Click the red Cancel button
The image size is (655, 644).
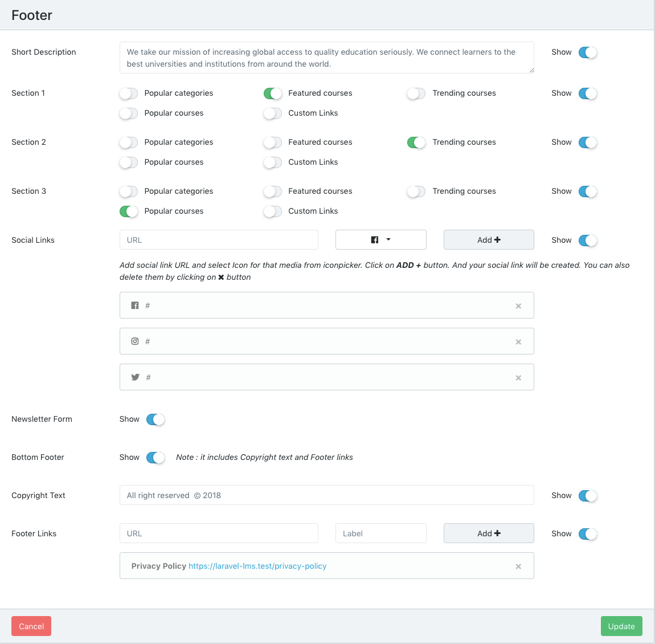tap(31, 626)
